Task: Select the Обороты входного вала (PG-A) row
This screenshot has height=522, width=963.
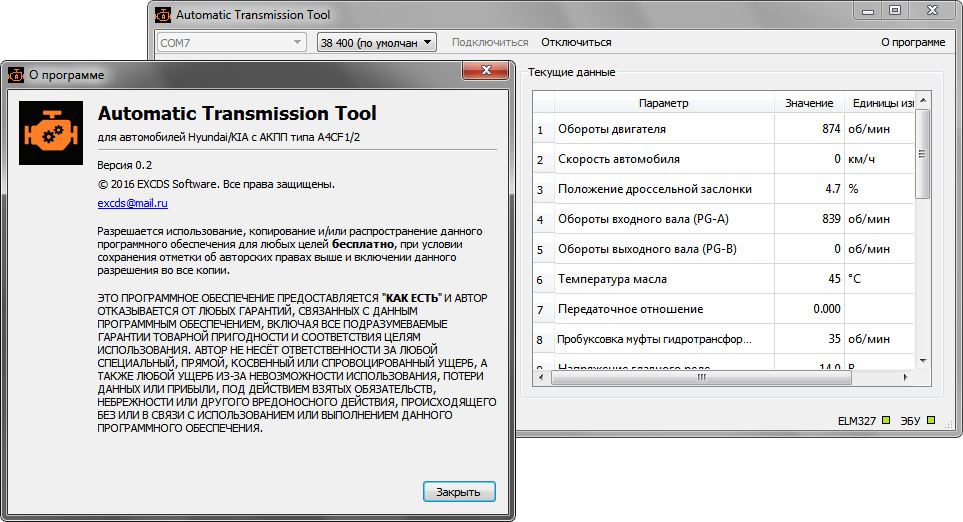Action: tap(724, 219)
